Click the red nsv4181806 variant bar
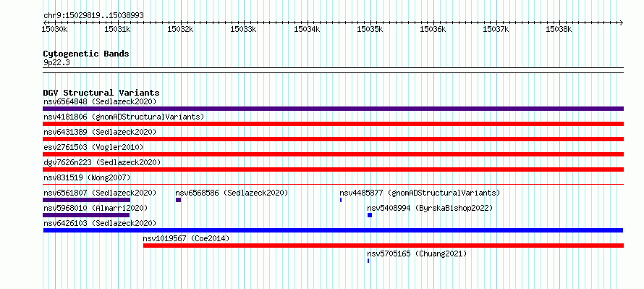Screen dimensions: 644x289 (333, 124)
